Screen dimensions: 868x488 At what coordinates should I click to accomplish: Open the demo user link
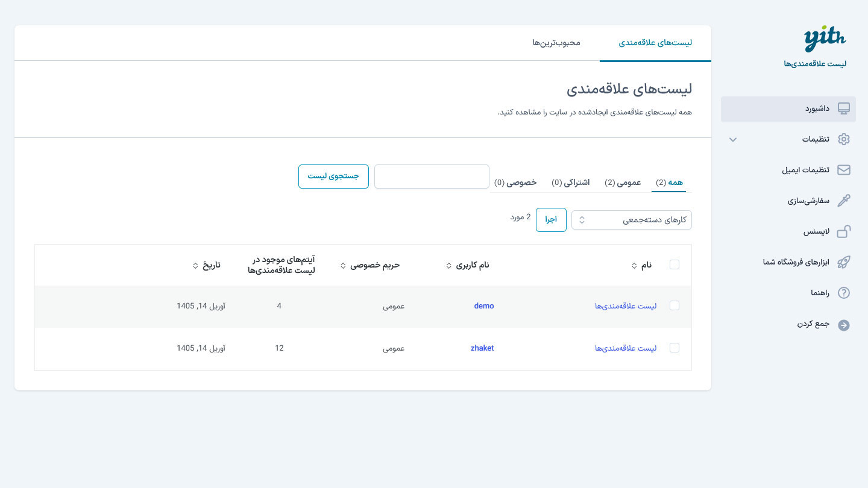click(x=484, y=306)
